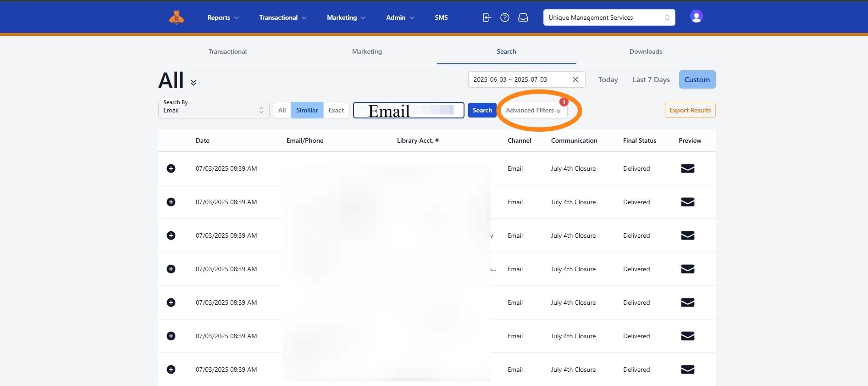Image resolution: width=868 pixels, height=386 pixels.
Task: Switch to the Downloads tab
Action: coord(646,51)
